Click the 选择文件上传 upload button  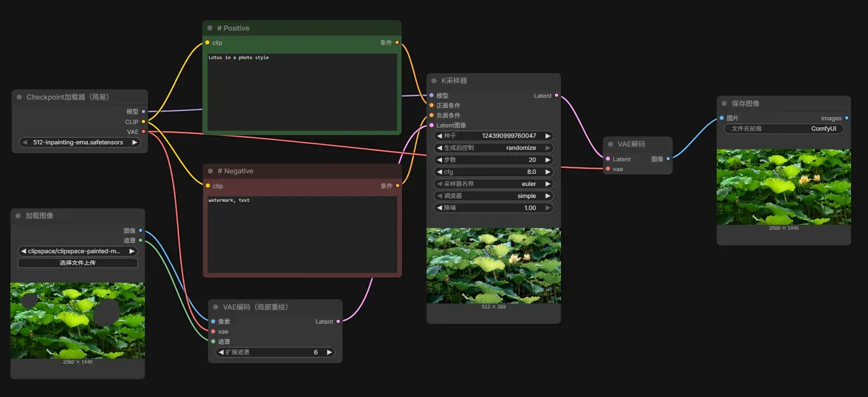[x=78, y=263]
